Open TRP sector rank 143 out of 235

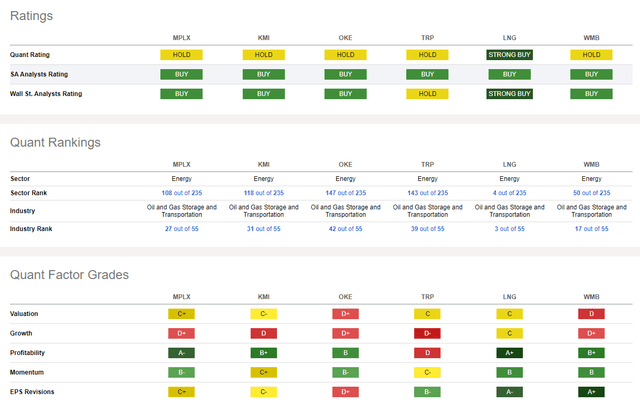428,193
